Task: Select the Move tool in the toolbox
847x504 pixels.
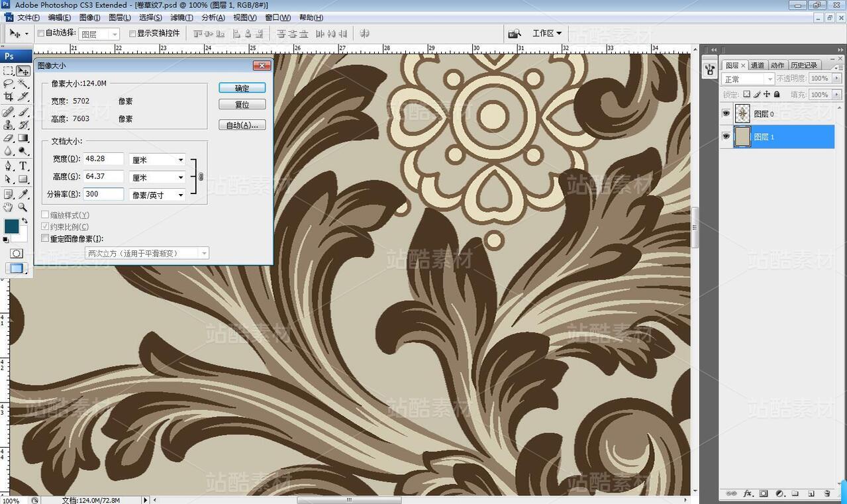Action: tap(23, 71)
